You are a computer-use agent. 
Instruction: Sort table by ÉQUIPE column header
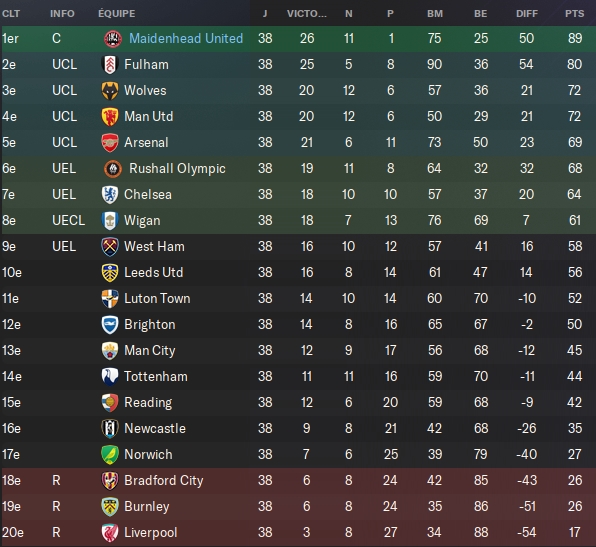117,14
